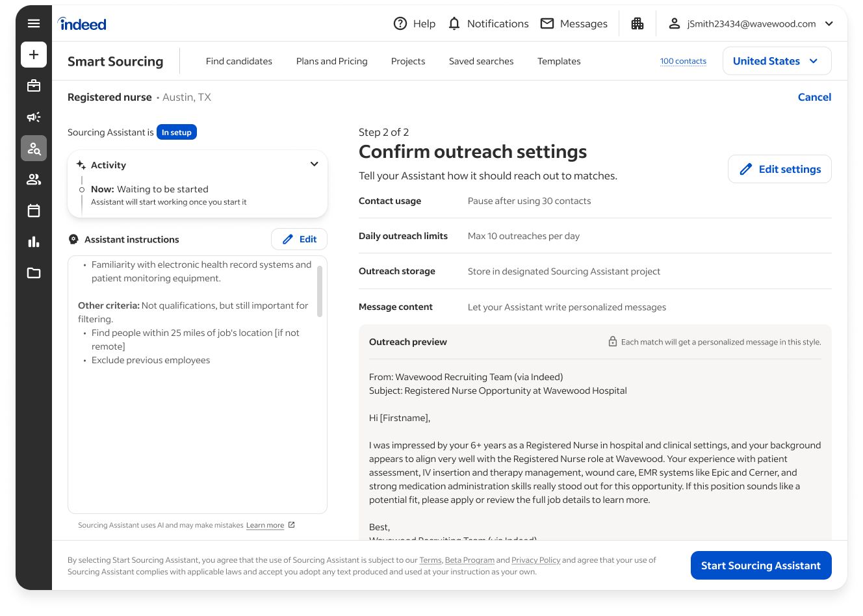The height and width of the screenshot is (616, 863).
Task: Click 'Max 10 outreaches per day' value
Action: pyautogui.click(x=523, y=236)
